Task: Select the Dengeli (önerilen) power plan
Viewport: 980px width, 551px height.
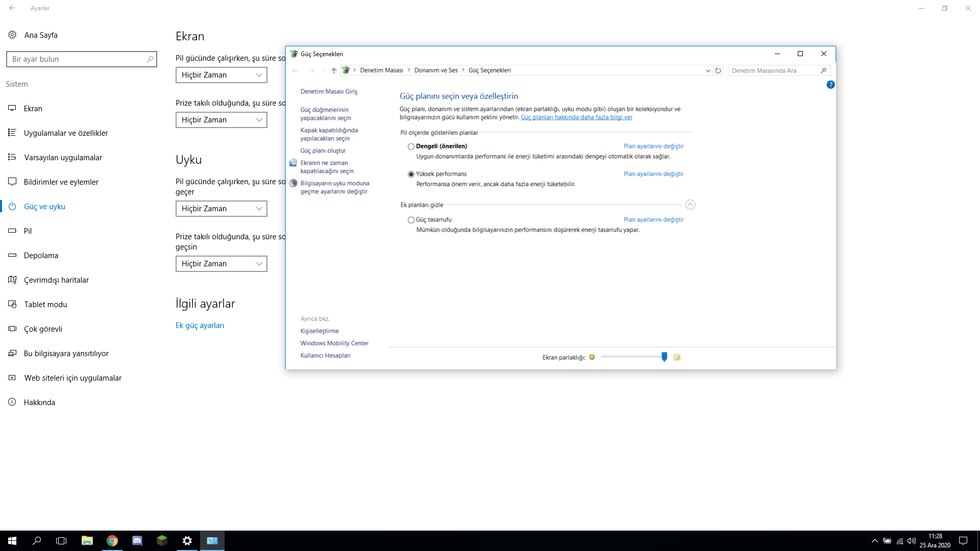Action: (411, 146)
